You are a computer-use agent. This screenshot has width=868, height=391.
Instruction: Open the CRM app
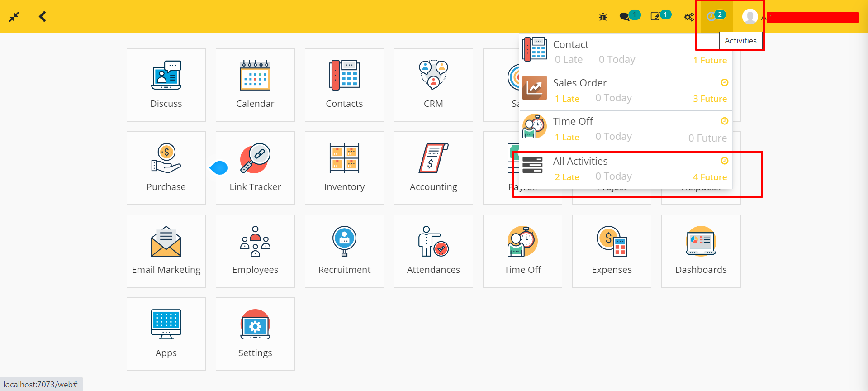click(x=433, y=85)
